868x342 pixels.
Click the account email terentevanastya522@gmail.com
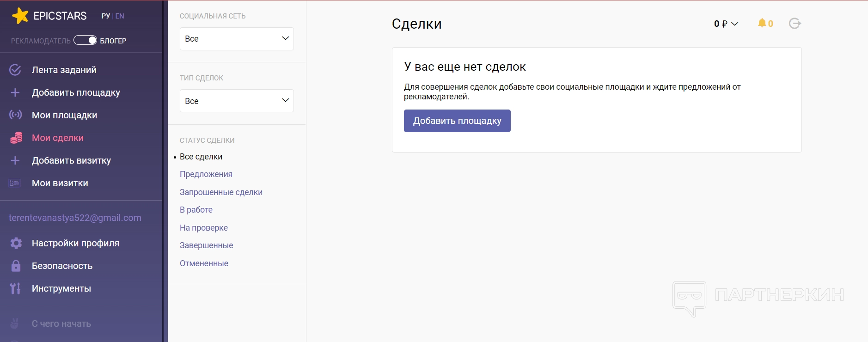[75, 218]
